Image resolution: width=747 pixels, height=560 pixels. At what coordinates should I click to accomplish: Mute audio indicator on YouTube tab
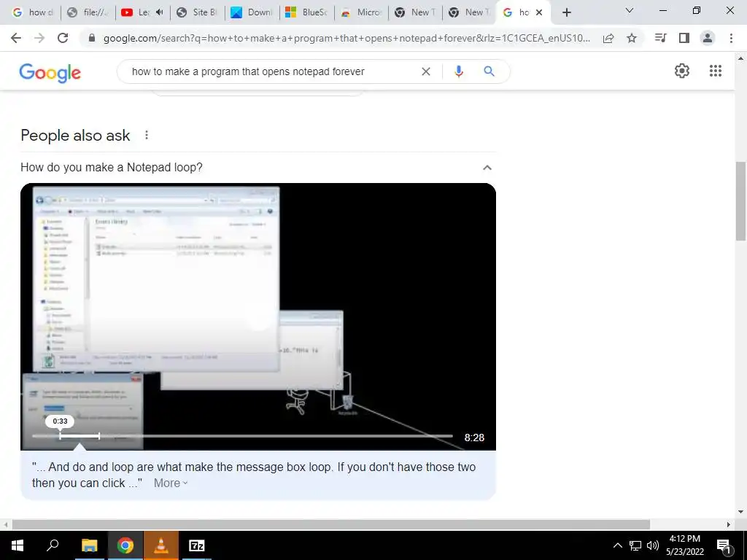159,12
